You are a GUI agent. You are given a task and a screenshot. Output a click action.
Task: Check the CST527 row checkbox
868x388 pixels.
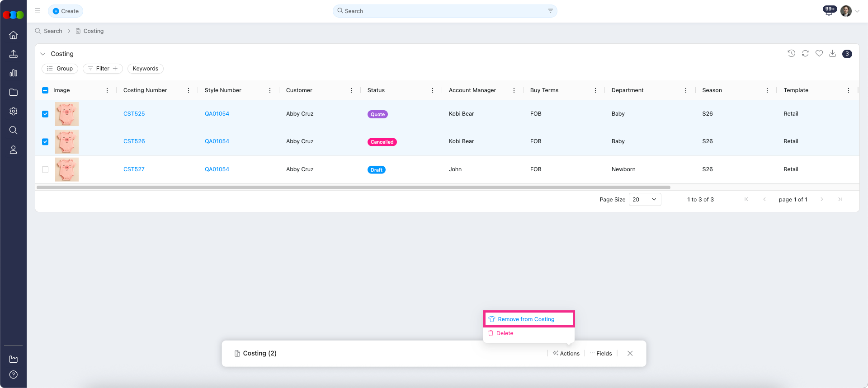(45, 169)
